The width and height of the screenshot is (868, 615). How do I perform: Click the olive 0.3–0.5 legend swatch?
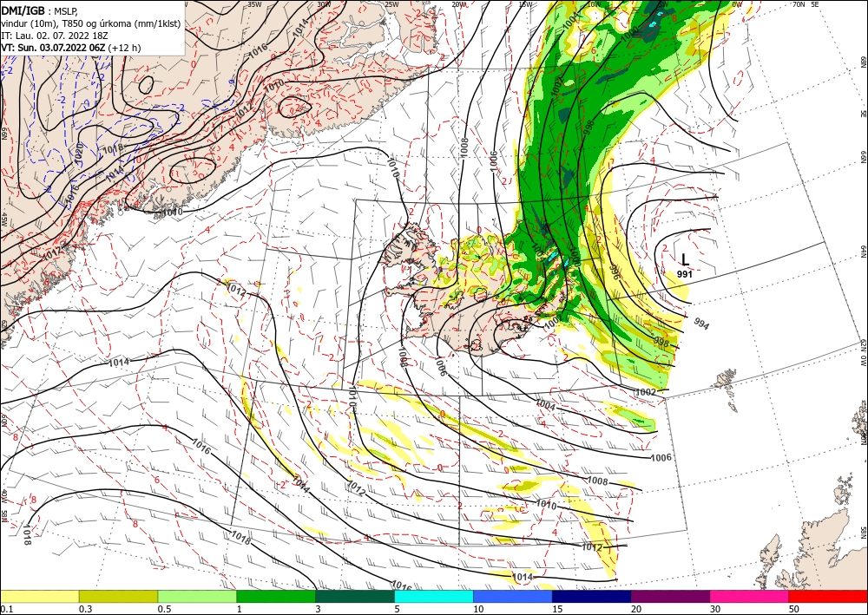pos(118,596)
